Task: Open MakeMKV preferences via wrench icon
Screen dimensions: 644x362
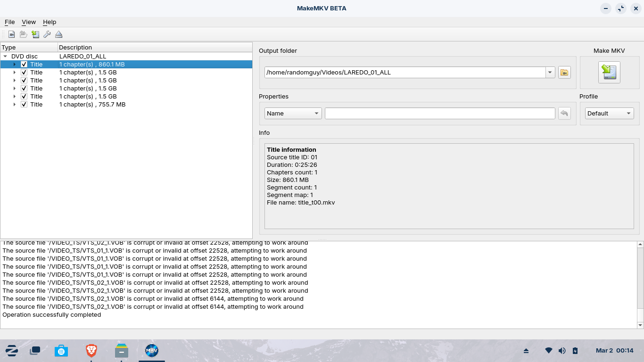Action: (47, 34)
